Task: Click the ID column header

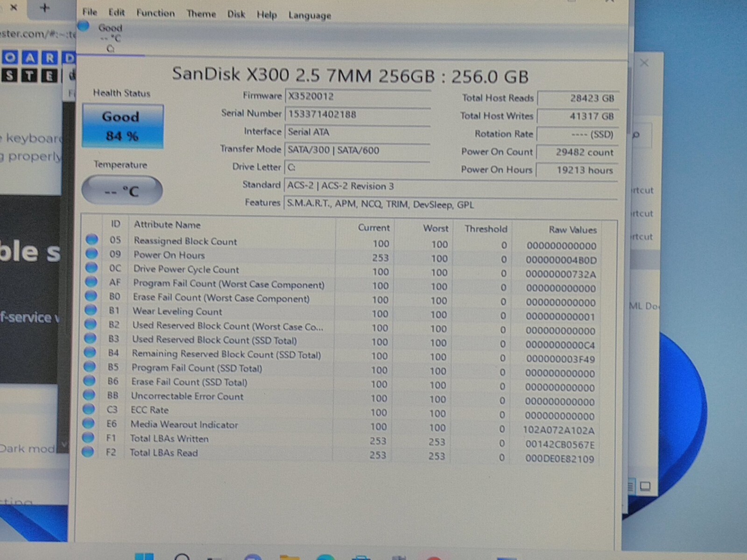Action: [115, 224]
